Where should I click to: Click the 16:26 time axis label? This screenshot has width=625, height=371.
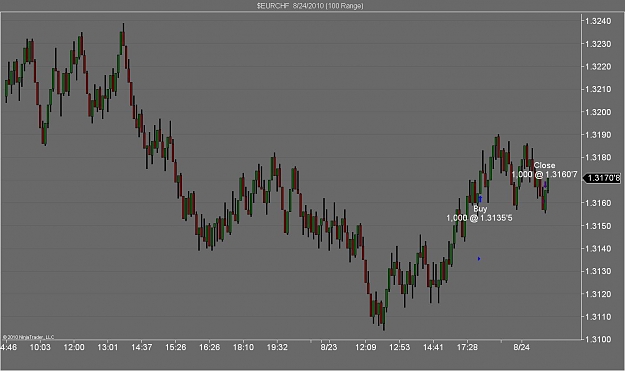point(209,347)
